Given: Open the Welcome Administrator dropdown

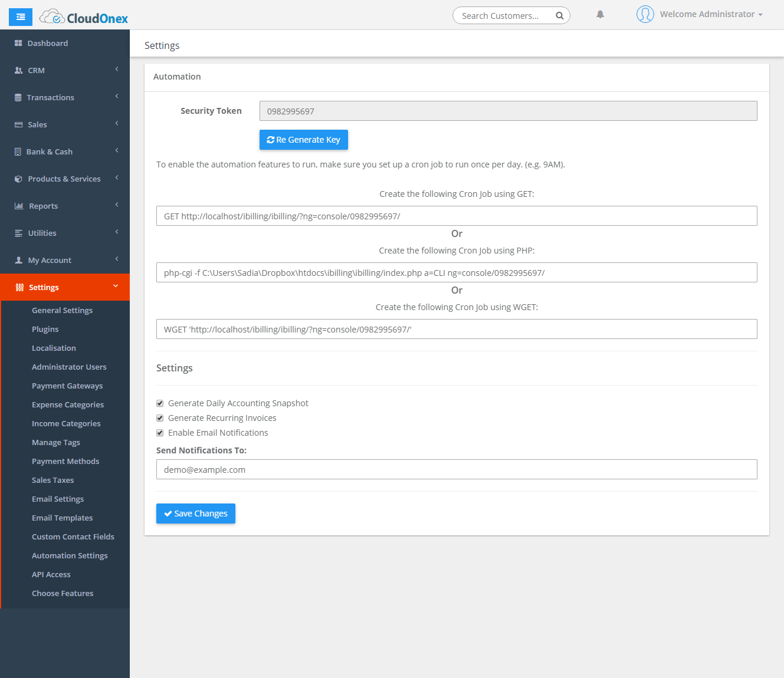Looking at the screenshot, I should pyautogui.click(x=711, y=14).
